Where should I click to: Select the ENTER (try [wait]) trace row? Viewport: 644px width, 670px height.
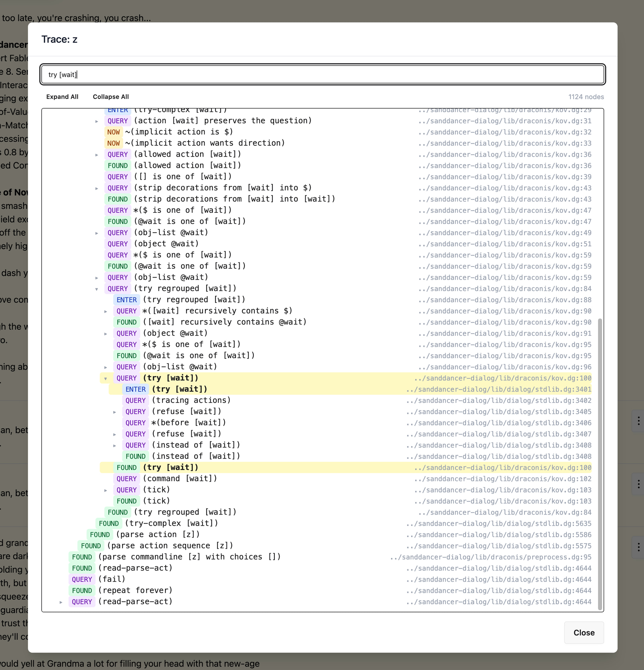tap(179, 389)
